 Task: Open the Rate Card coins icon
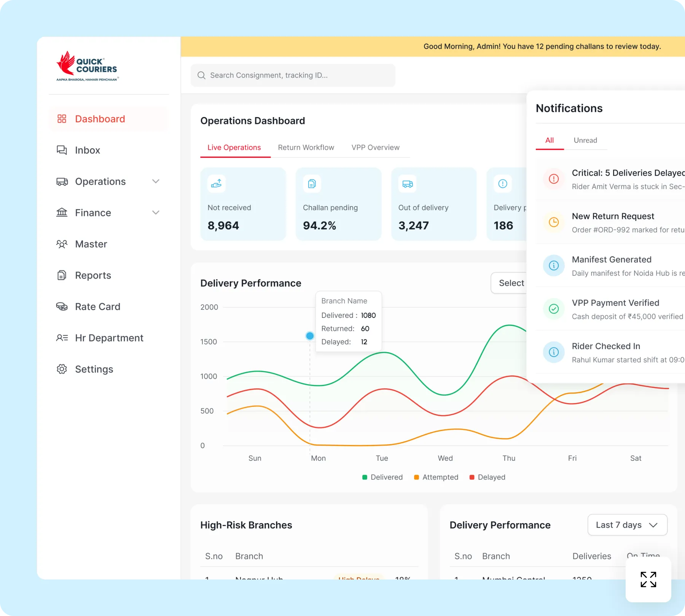coord(62,306)
